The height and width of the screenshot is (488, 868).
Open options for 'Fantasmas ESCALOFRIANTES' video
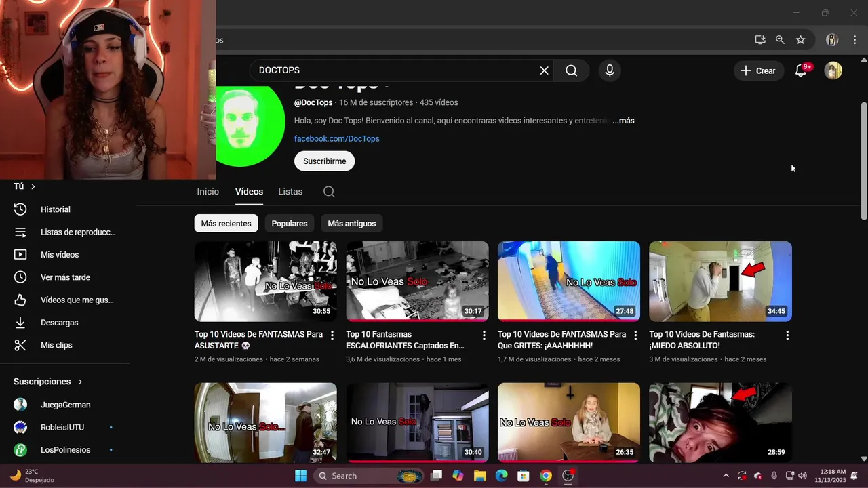click(484, 335)
